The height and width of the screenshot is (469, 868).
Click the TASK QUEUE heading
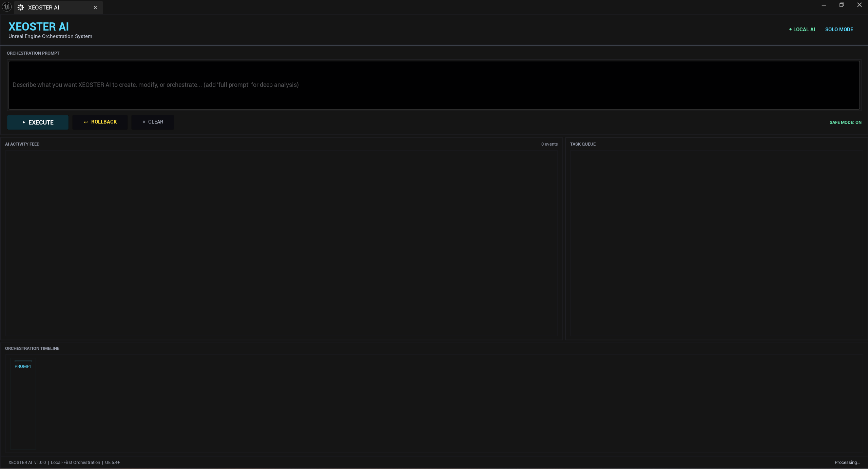(x=582, y=144)
